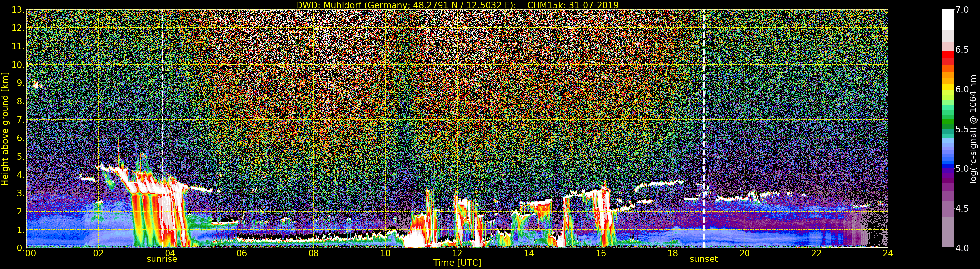
Task: Click the '16' time axis tick label
Action: click(601, 253)
